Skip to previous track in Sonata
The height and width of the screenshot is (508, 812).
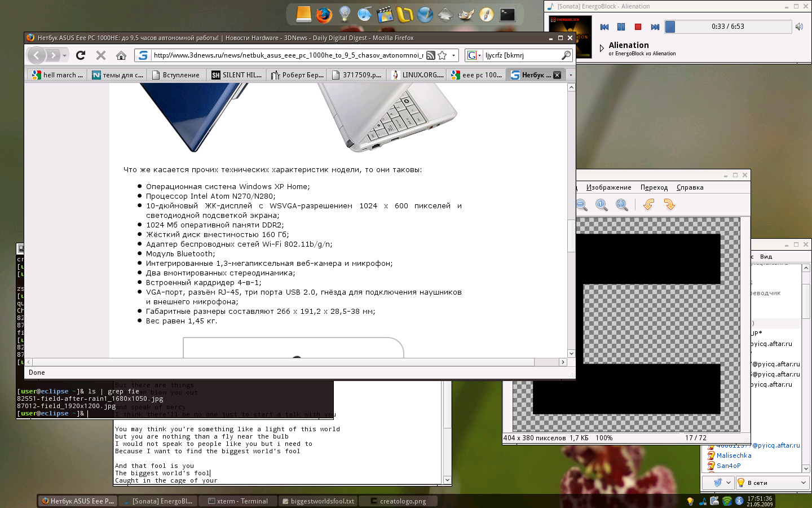[604, 27]
